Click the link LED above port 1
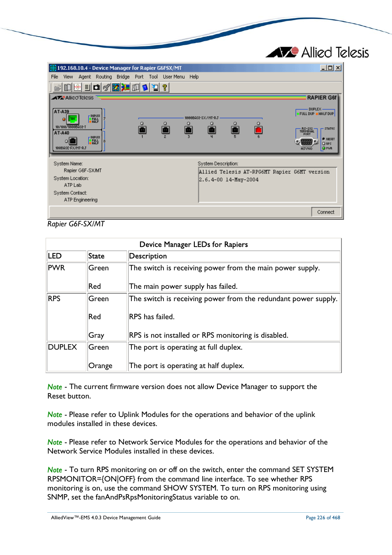Viewport: 392px width, 555px height. 142,123
